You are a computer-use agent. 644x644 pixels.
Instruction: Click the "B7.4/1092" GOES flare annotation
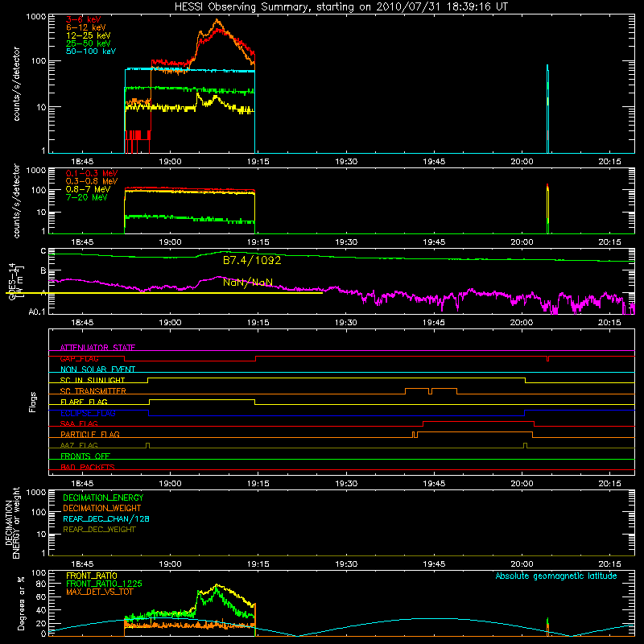[252, 260]
